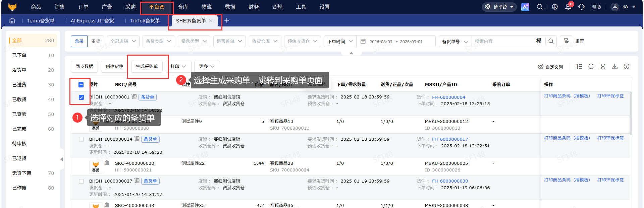The width and height of the screenshot is (644, 208).
Task: Open shipment link FH-600000004
Action: (448, 97)
